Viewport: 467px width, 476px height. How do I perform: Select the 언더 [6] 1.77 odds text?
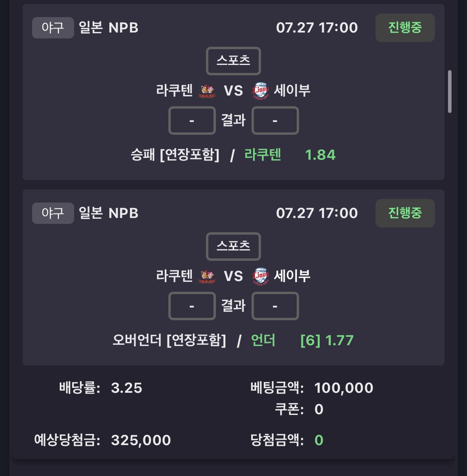point(302,340)
